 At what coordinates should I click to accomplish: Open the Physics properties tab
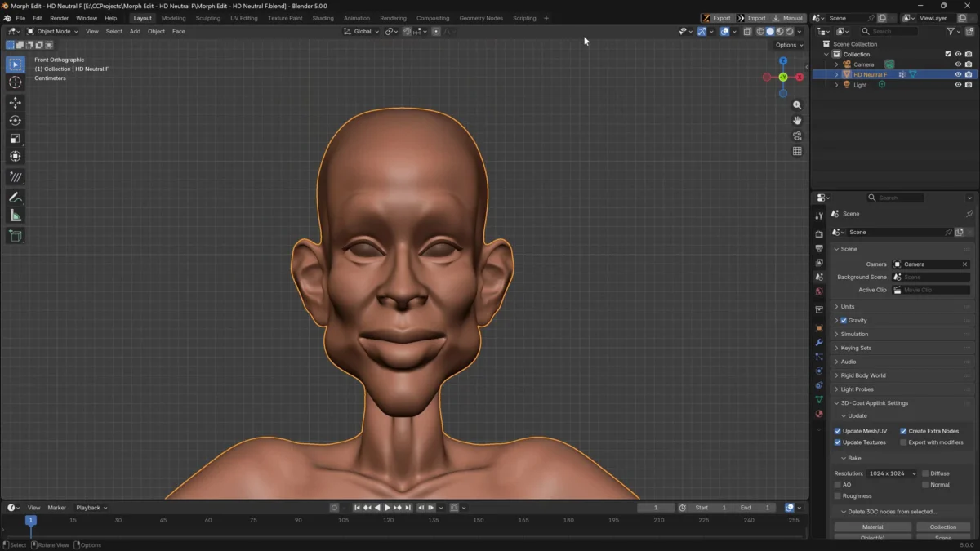click(x=819, y=371)
